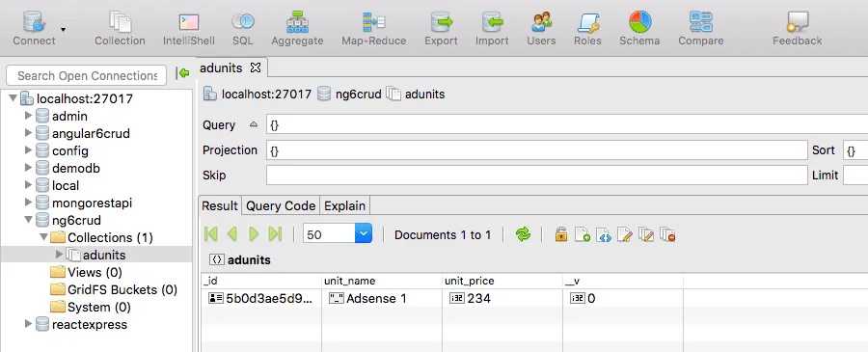Expand the local database
The width and height of the screenshot is (868, 352).
[x=28, y=185]
